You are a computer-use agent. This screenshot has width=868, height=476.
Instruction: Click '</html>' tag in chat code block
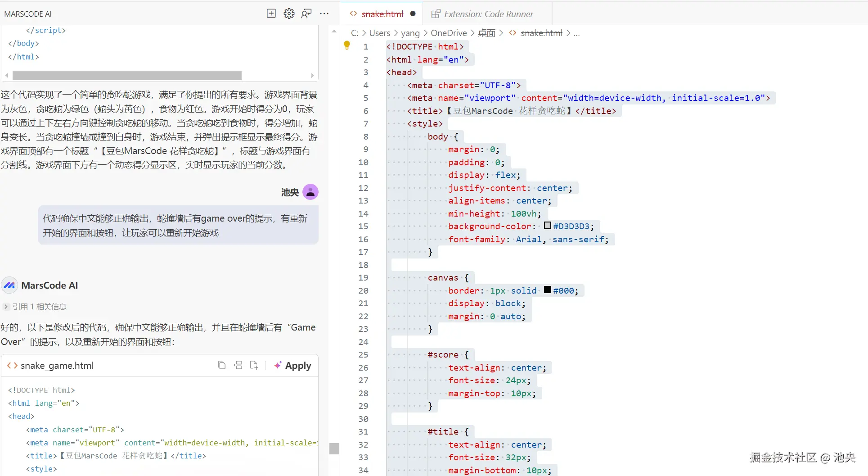coord(23,57)
